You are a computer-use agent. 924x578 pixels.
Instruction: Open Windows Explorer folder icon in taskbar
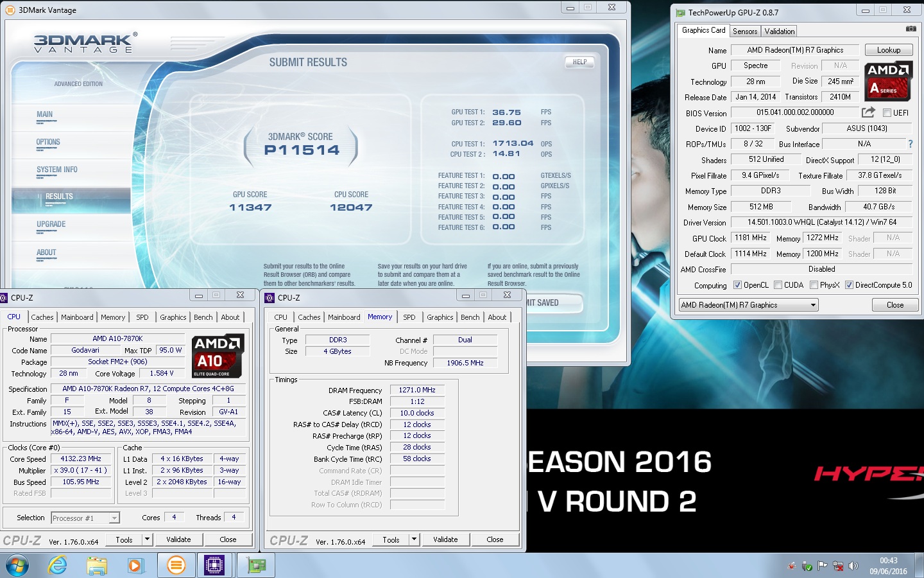(x=97, y=565)
